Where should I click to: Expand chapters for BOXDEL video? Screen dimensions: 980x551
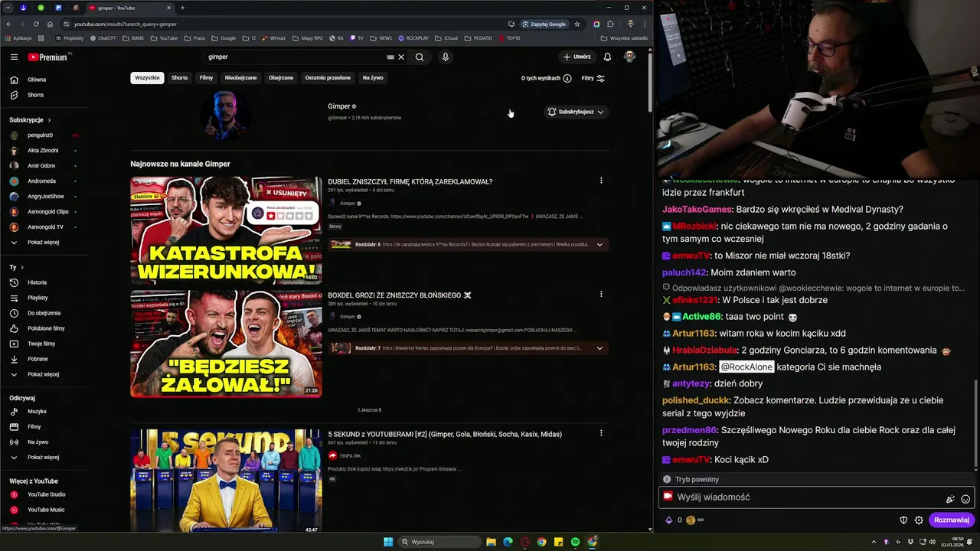pos(599,348)
